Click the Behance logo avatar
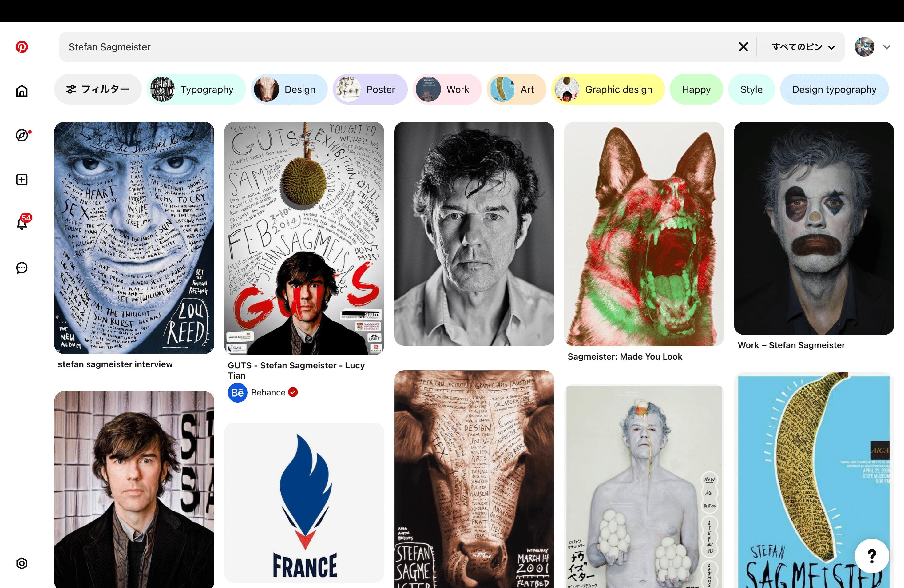904x588 pixels. 237,393
